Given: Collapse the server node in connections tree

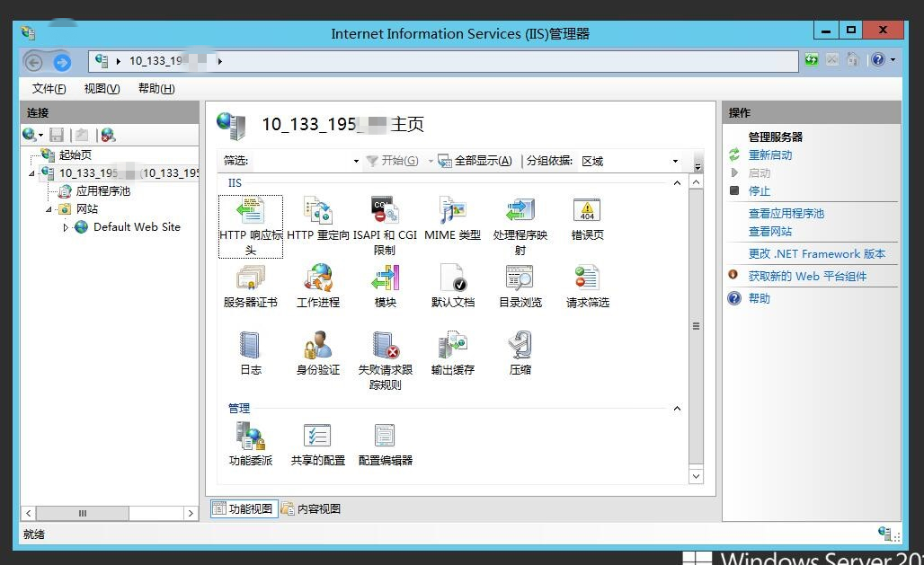Looking at the screenshot, I should pos(31,173).
